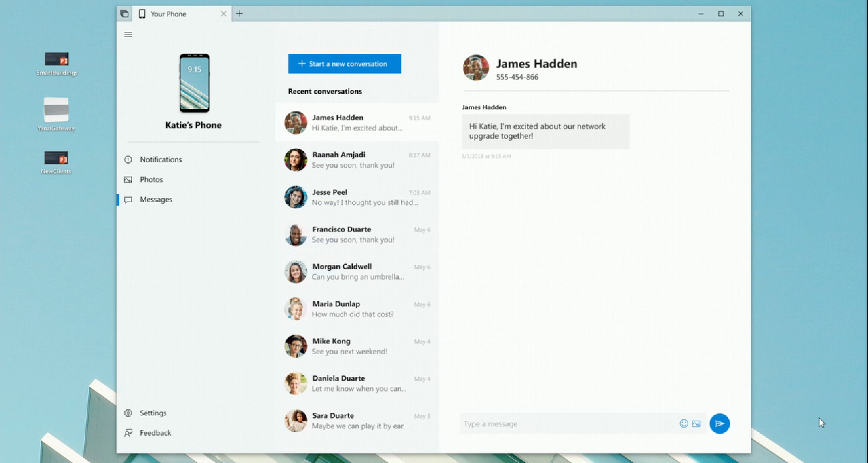
Task: Click Sara Duarte conversation
Action: click(x=356, y=420)
